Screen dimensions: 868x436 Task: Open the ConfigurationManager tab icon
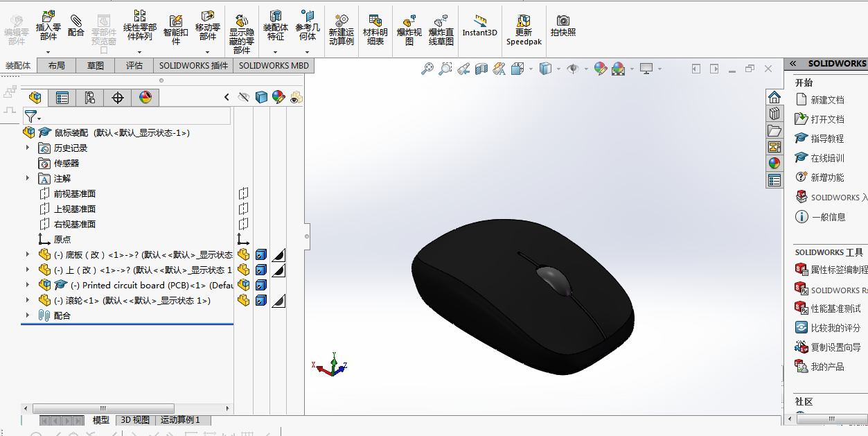pos(89,98)
